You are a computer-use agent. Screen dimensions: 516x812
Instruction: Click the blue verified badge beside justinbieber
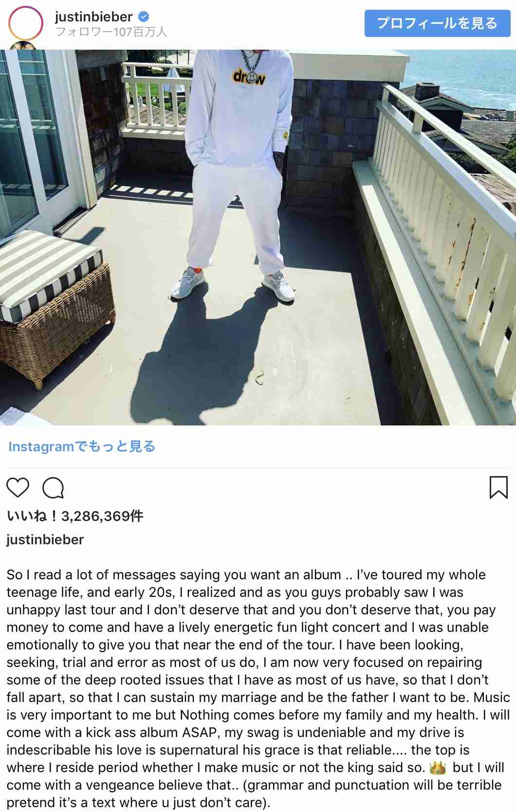(x=144, y=17)
